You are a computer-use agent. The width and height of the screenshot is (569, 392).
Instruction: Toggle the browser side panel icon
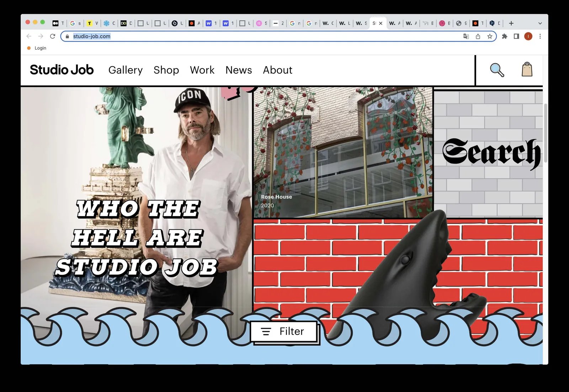tap(516, 36)
